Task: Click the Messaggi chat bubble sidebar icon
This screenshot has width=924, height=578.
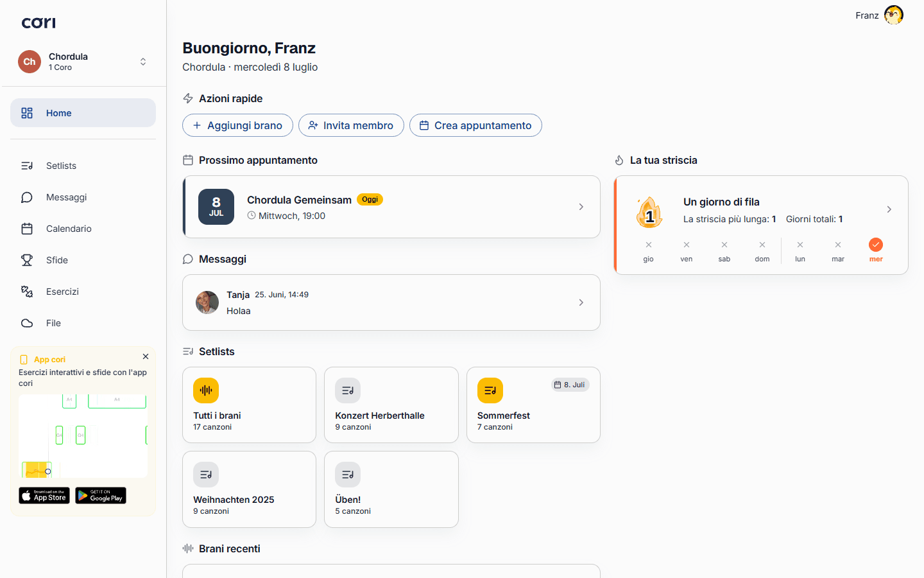Action: tap(27, 197)
